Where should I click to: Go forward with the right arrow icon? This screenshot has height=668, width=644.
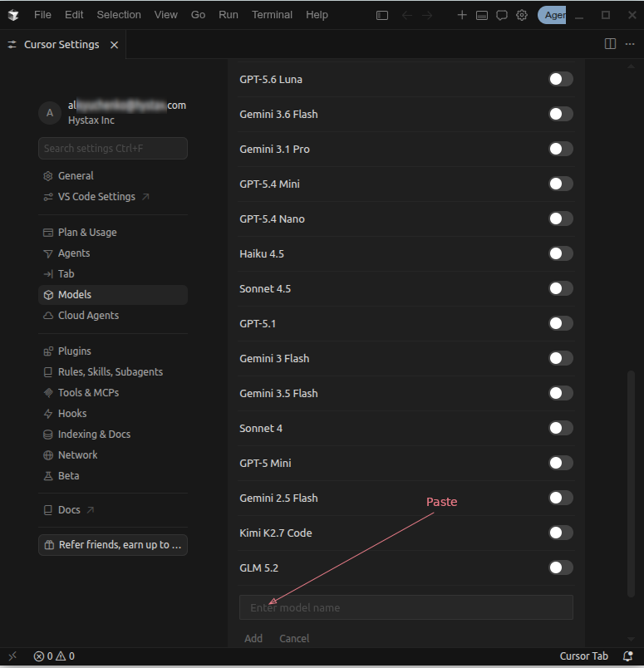tap(427, 15)
